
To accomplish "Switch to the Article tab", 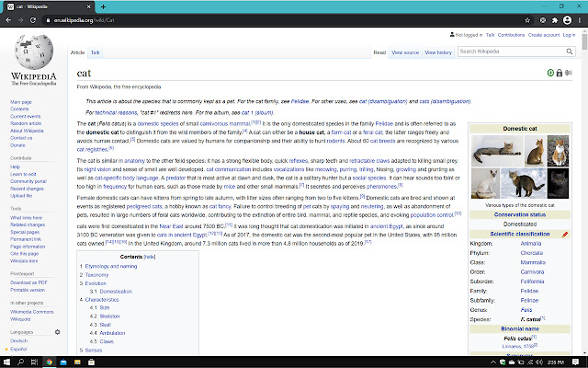I will pos(77,52).
